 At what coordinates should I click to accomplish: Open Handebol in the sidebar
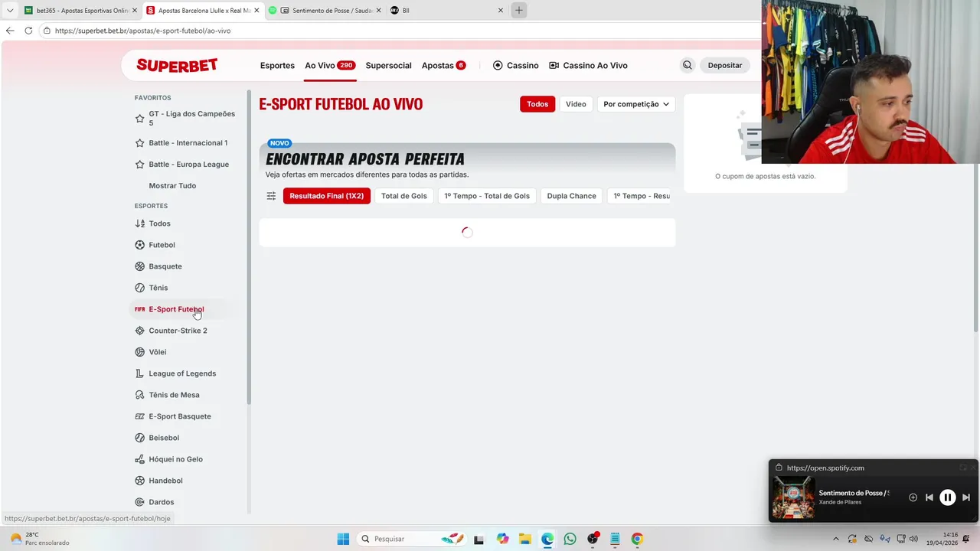pyautogui.click(x=165, y=481)
